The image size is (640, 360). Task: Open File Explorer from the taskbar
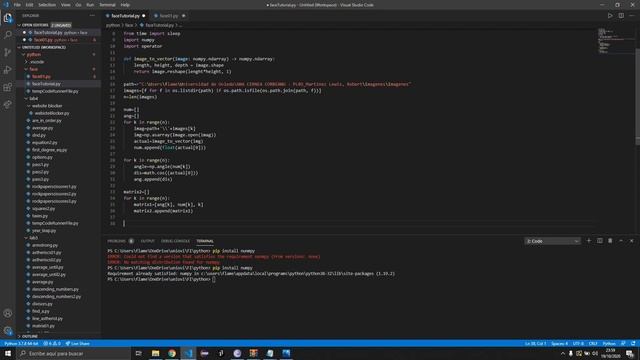(x=156, y=353)
